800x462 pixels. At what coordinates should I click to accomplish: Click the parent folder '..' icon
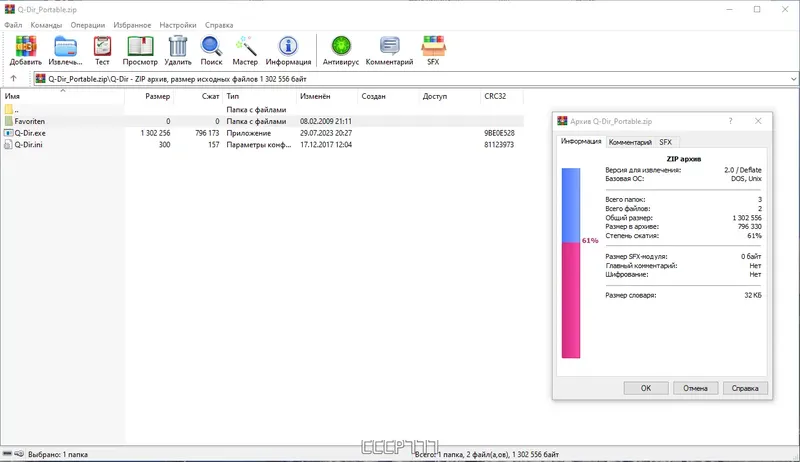tap(9, 110)
